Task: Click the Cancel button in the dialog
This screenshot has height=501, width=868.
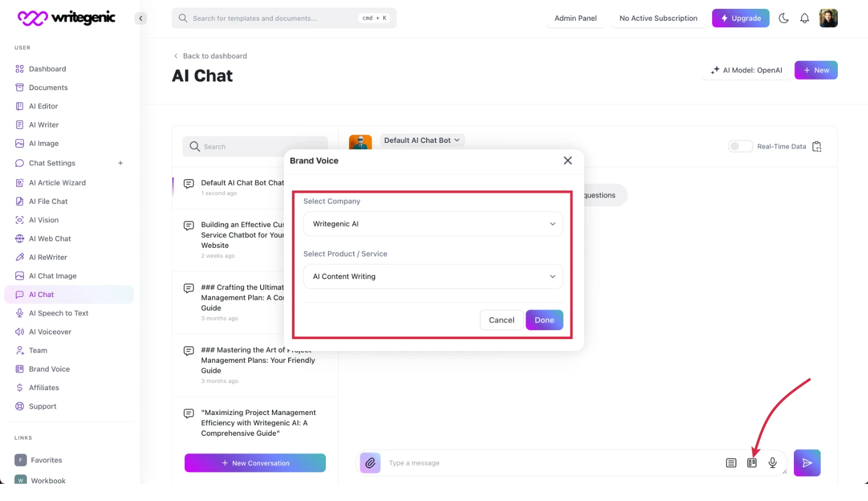Action: [x=501, y=320]
